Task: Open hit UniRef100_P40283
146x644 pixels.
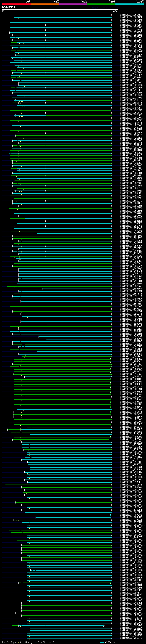Action: pos(131,231)
